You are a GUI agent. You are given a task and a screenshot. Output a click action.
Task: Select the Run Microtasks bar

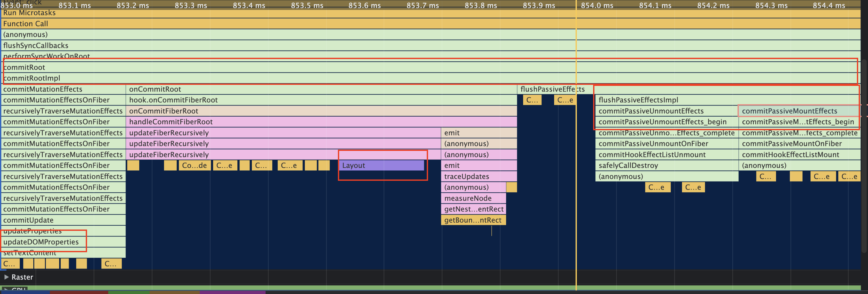pyautogui.click(x=29, y=13)
